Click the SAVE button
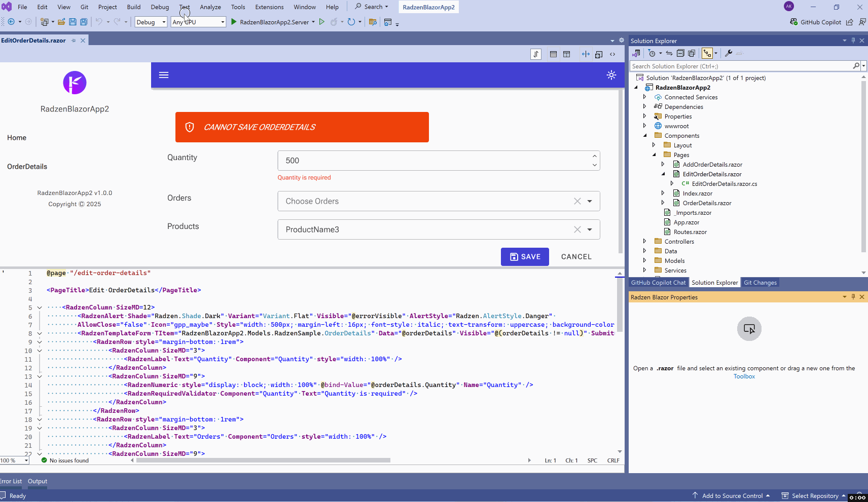Image resolution: width=868 pixels, height=502 pixels. (x=525, y=257)
